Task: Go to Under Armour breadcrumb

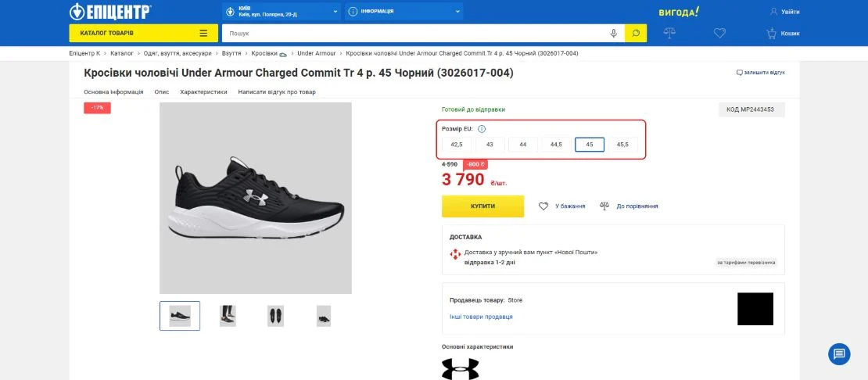Action: click(x=317, y=54)
